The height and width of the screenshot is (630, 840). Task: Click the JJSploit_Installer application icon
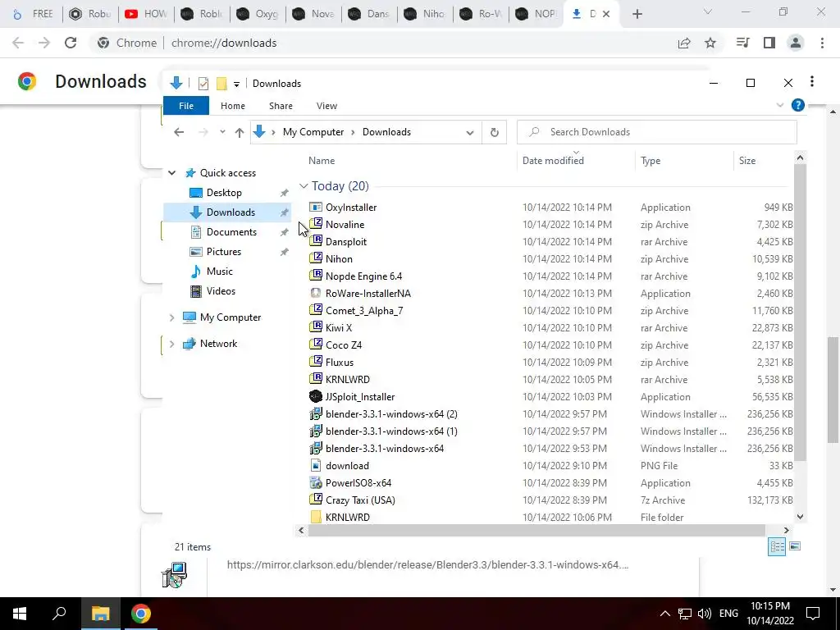point(316,396)
